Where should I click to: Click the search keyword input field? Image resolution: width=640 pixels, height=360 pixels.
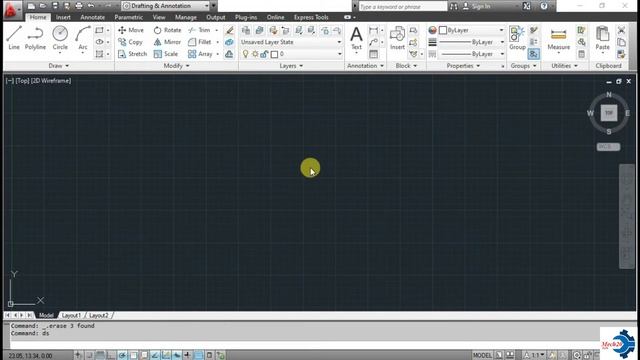click(x=403, y=7)
